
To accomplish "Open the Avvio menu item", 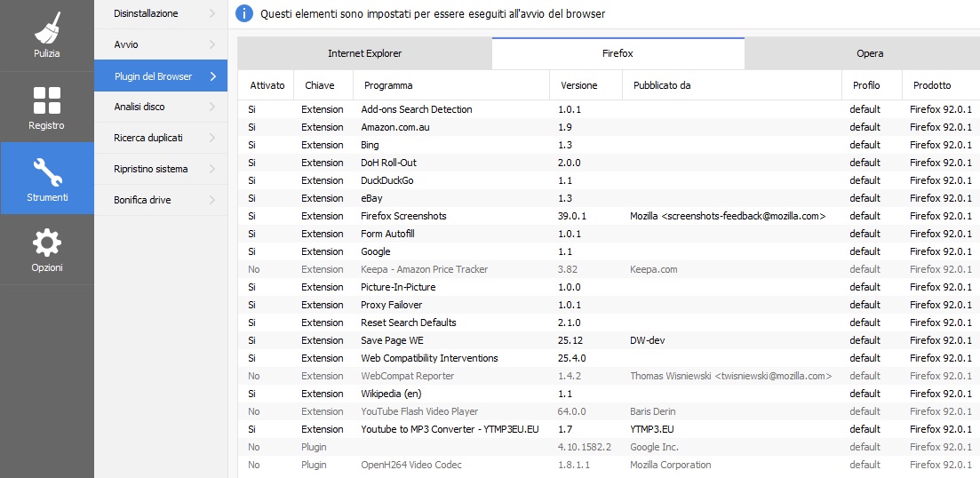I will [161, 45].
